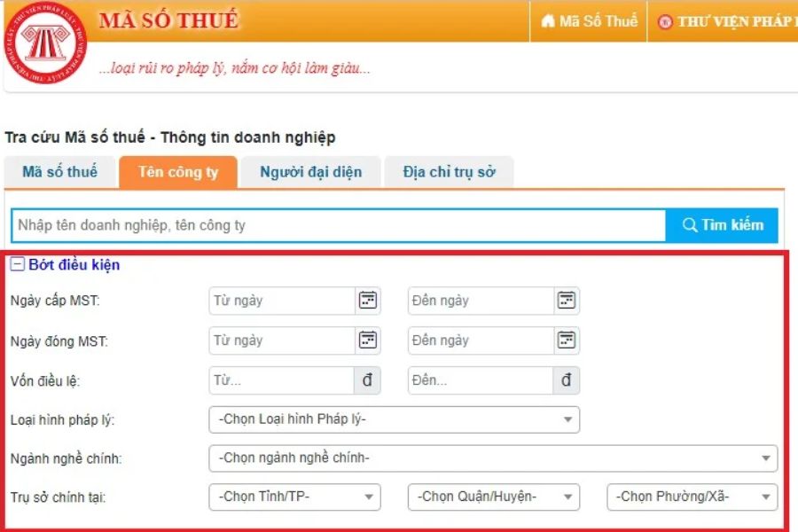Viewport: 798px width, 532px height.
Task: Click the Thư Viện Pháp Luật round logo
Action: [x=45, y=43]
